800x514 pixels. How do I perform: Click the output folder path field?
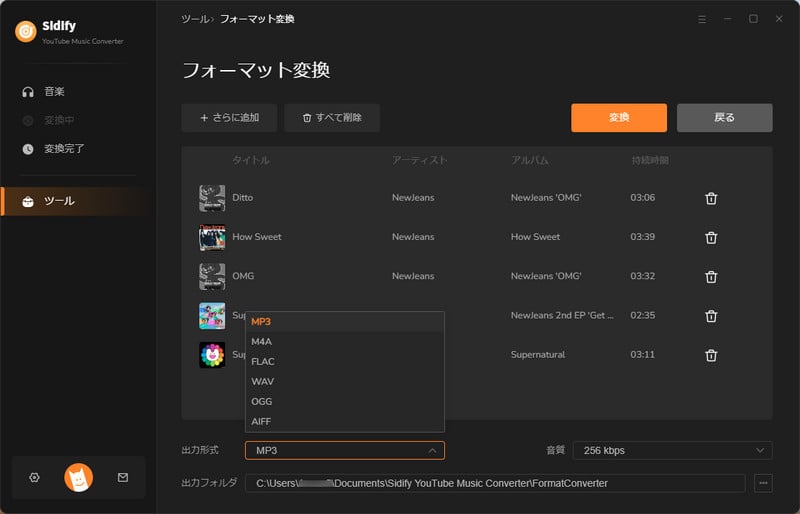495,483
